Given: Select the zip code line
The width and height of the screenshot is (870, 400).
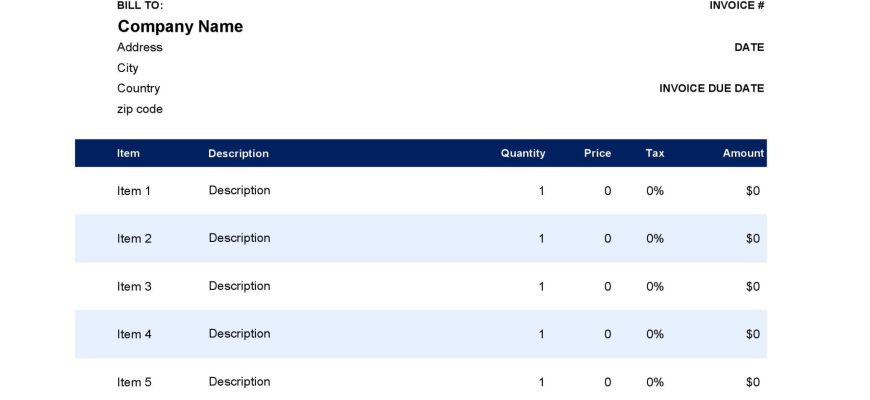Looking at the screenshot, I should pos(140,109).
